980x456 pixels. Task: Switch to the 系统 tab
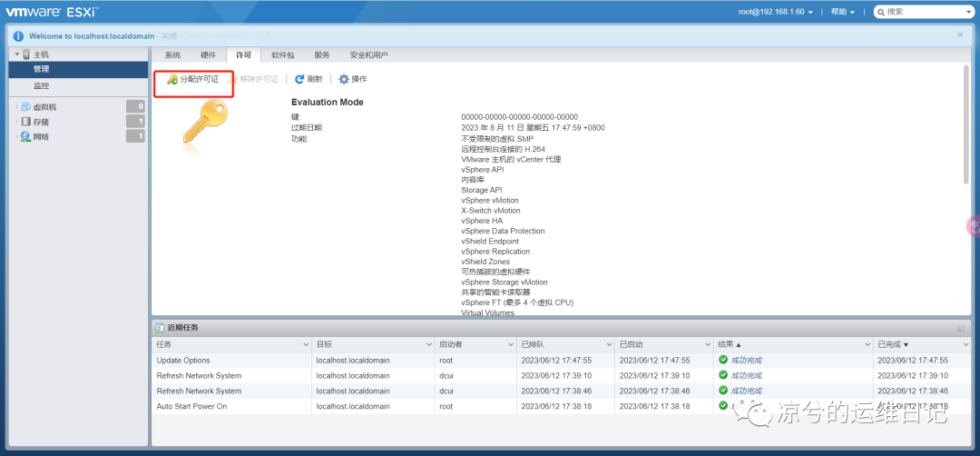coord(172,55)
